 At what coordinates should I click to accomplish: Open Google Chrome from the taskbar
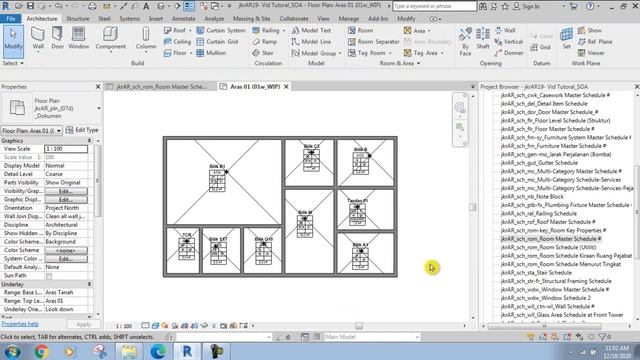(41, 351)
